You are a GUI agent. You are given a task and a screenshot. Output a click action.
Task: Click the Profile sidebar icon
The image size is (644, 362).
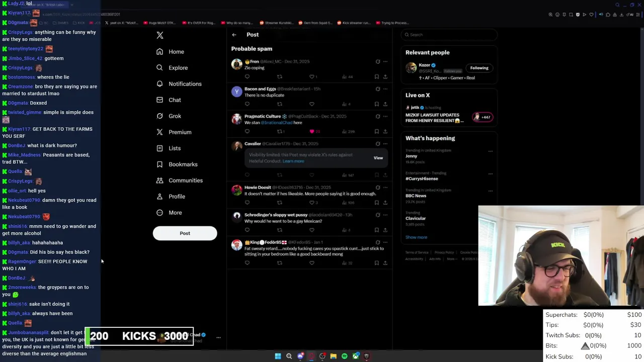159,197
